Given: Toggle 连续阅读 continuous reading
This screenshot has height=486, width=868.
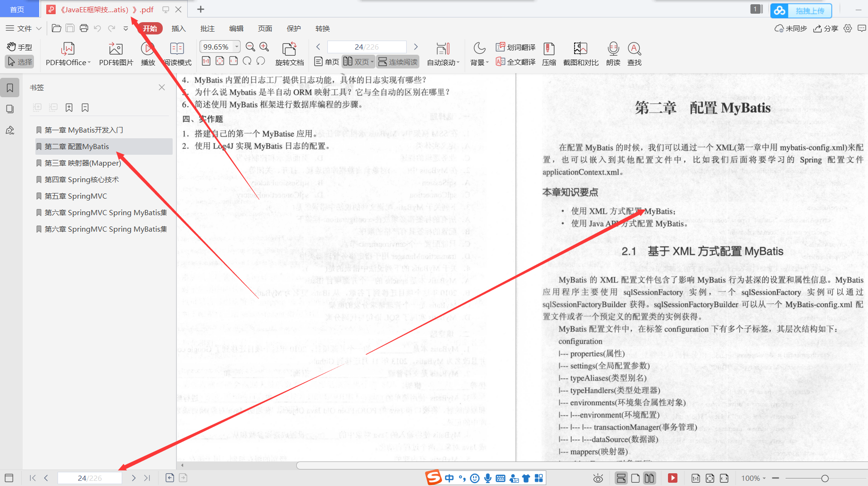Looking at the screenshot, I should click(398, 62).
